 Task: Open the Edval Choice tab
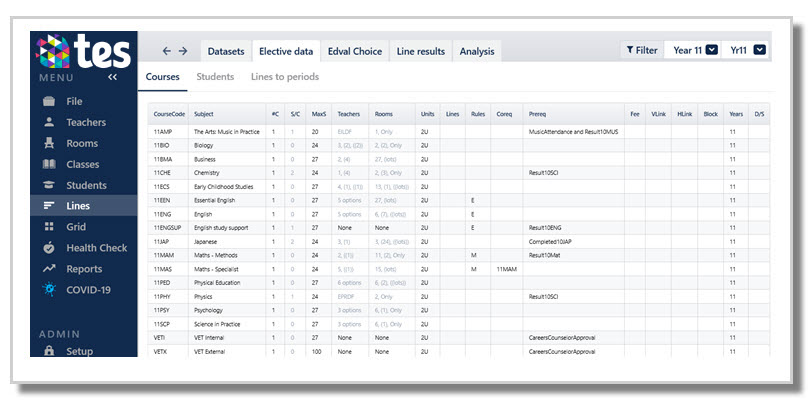tap(355, 51)
